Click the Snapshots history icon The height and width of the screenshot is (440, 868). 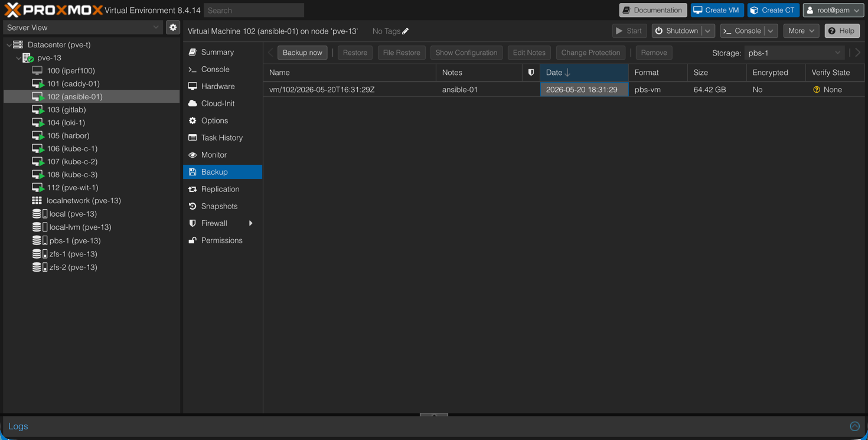click(x=192, y=206)
